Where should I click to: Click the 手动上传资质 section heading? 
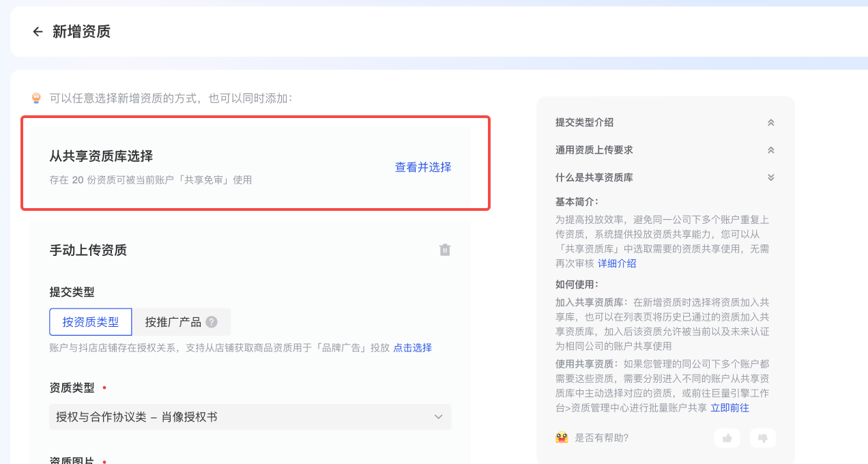point(88,250)
